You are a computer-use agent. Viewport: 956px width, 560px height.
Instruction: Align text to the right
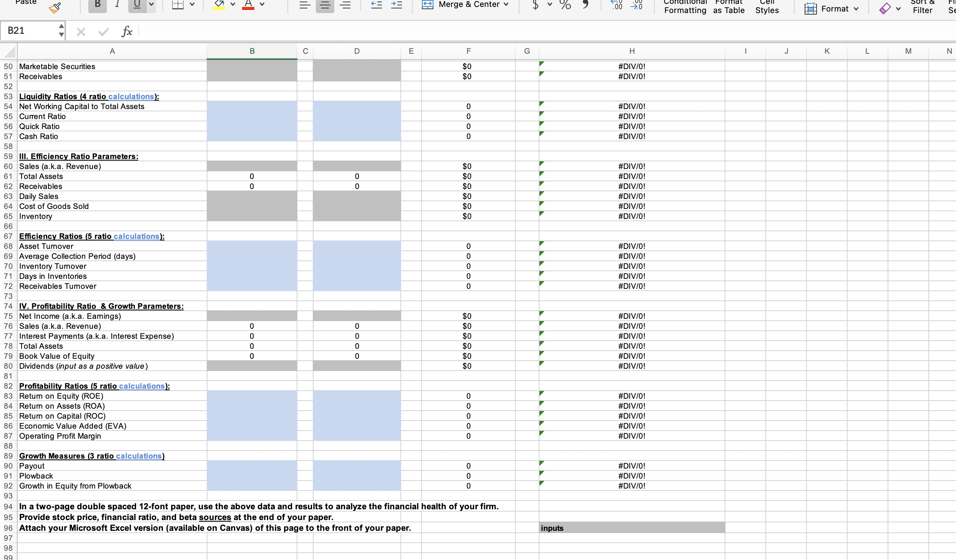345,5
